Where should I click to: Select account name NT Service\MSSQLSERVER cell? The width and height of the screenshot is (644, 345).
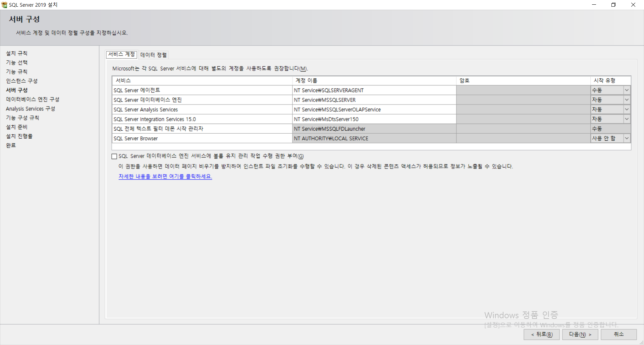pyautogui.click(x=374, y=100)
